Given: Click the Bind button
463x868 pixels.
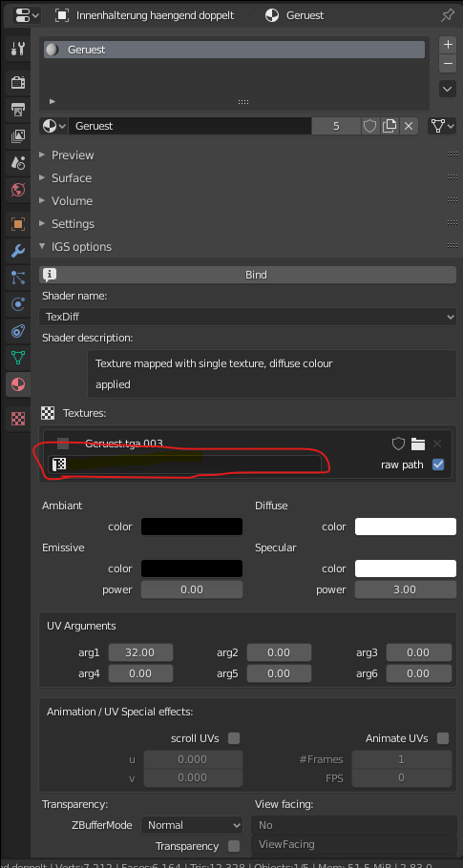Looking at the screenshot, I should pyautogui.click(x=247, y=275).
